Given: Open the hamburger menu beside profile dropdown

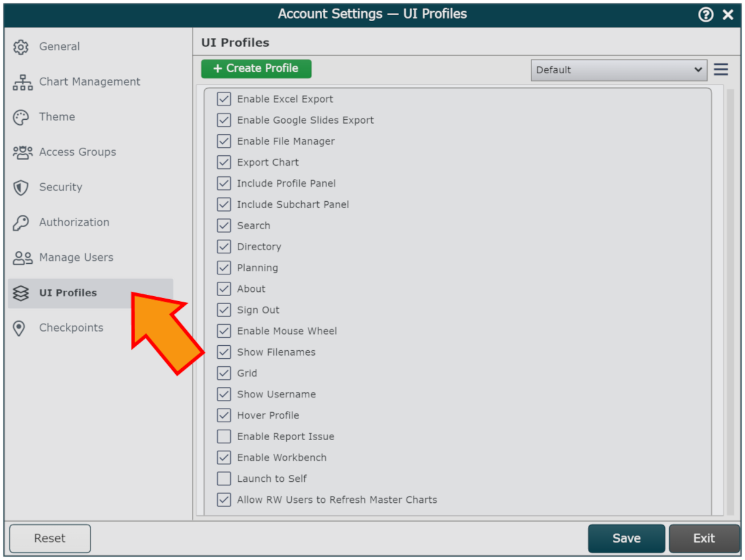Looking at the screenshot, I should pos(721,69).
